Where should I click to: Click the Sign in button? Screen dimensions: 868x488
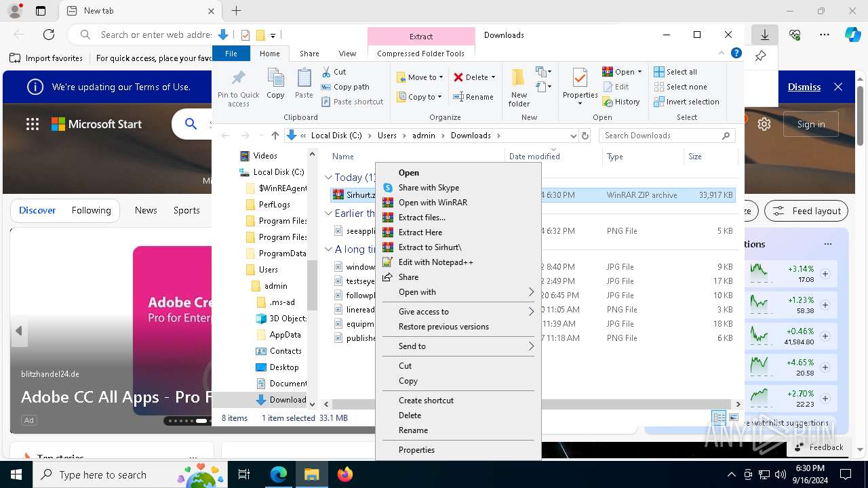811,124
